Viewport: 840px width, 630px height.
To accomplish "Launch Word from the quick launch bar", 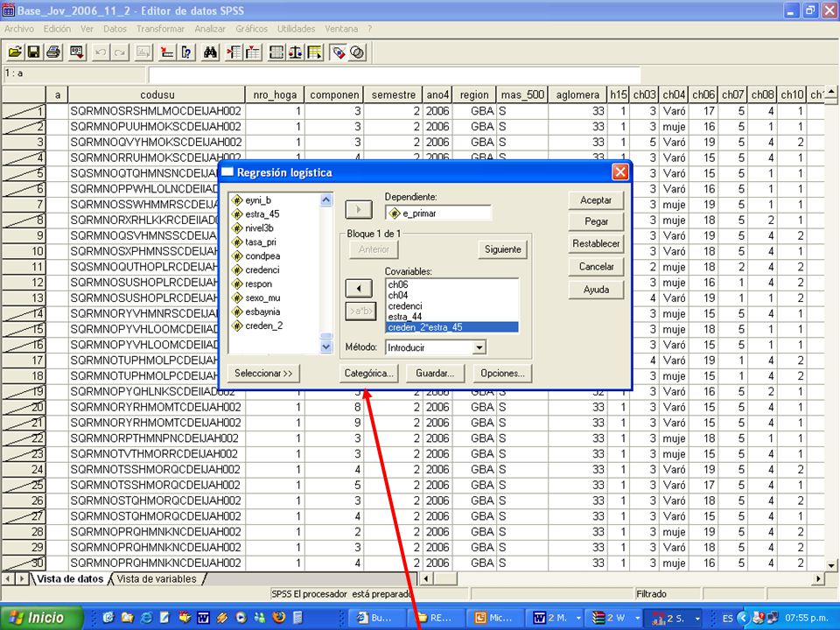I will tap(203, 618).
